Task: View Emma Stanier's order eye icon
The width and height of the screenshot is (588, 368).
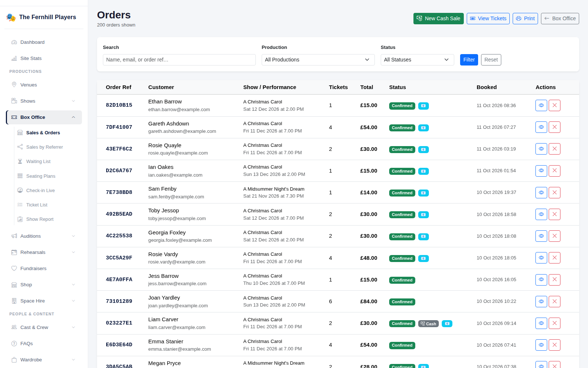Action: [x=541, y=345]
